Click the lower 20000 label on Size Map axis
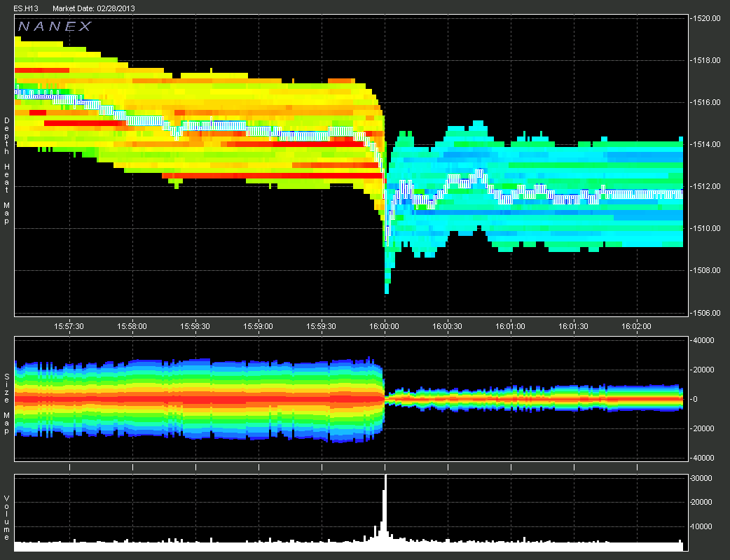730x560 pixels. pos(703,428)
